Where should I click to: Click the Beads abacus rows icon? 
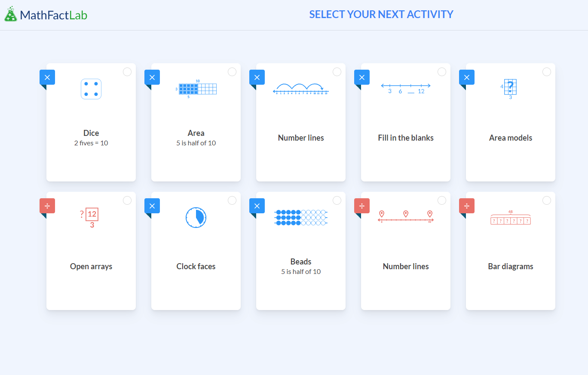pyautogui.click(x=301, y=218)
